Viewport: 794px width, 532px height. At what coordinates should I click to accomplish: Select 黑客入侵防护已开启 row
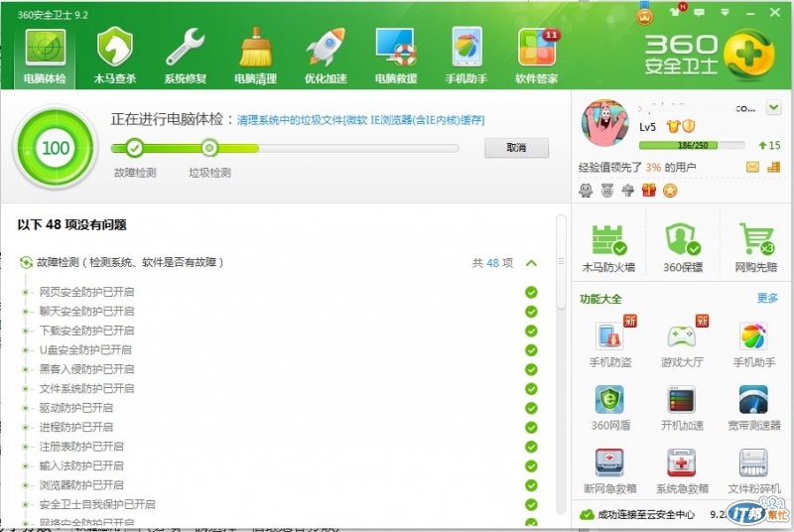coord(280,369)
